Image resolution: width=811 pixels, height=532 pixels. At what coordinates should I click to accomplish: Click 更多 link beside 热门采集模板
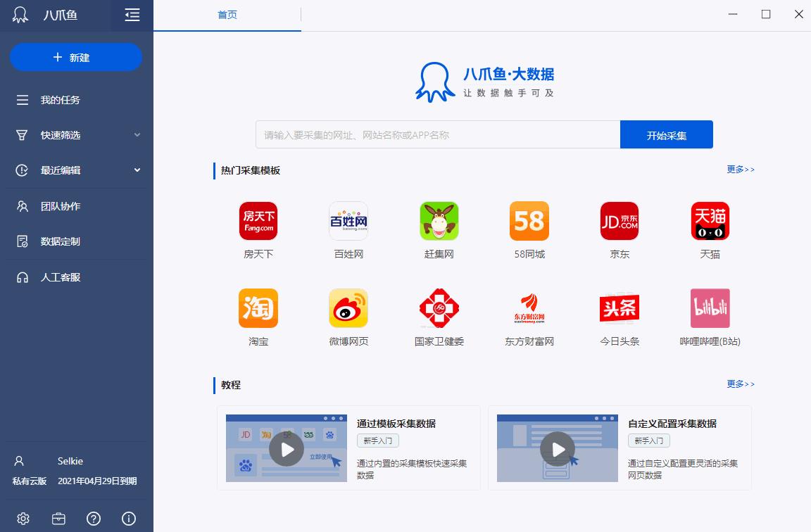pos(741,170)
